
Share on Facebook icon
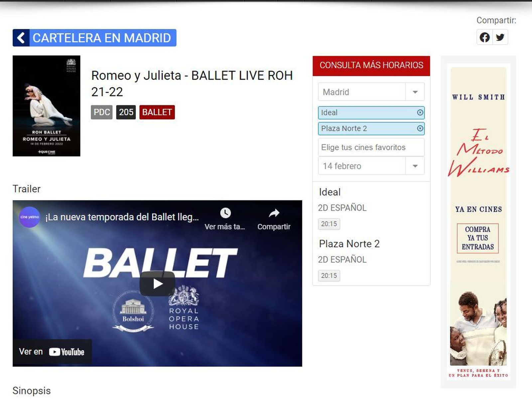(x=484, y=37)
